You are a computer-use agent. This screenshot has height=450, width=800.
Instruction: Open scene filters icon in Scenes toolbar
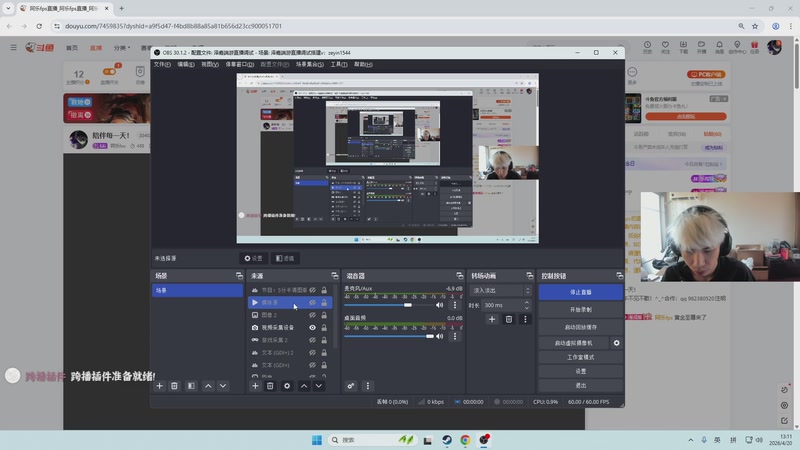[191, 386]
